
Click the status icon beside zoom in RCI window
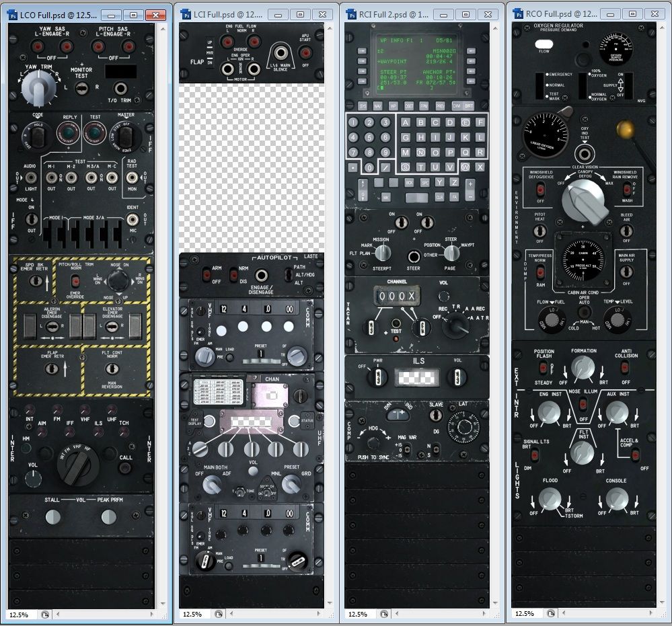click(x=384, y=614)
